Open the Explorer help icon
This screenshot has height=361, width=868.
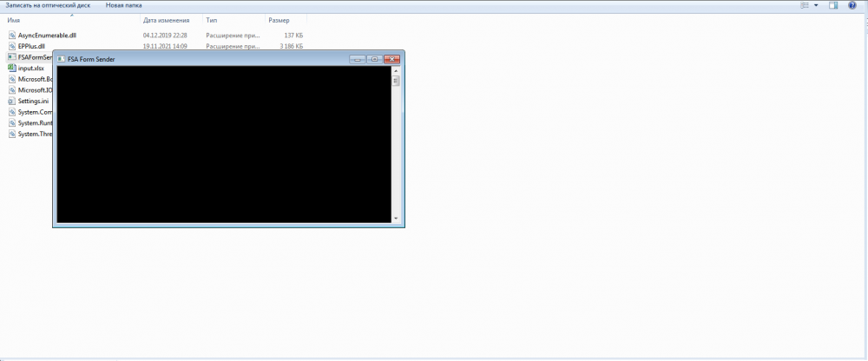(x=852, y=5)
